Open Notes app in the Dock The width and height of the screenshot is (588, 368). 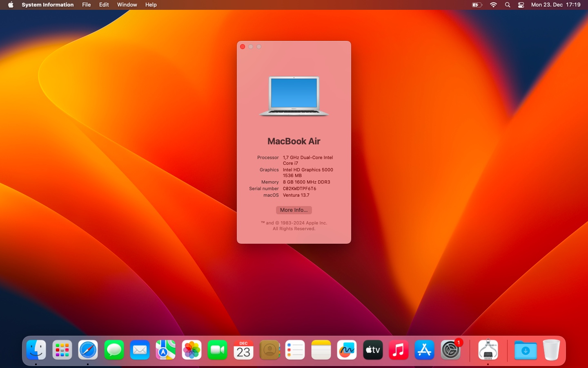[x=321, y=350]
